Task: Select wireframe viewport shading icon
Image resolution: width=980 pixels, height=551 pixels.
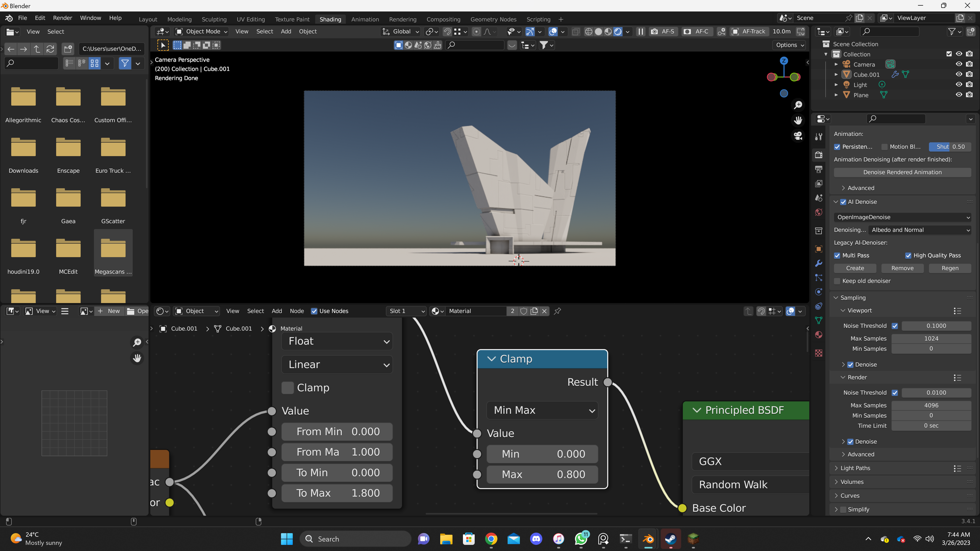Action: coord(588,32)
